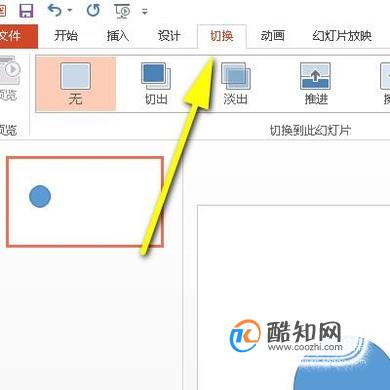390x390 pixels.
Task: Start slideshow from beginning icon
Action: 123,11
